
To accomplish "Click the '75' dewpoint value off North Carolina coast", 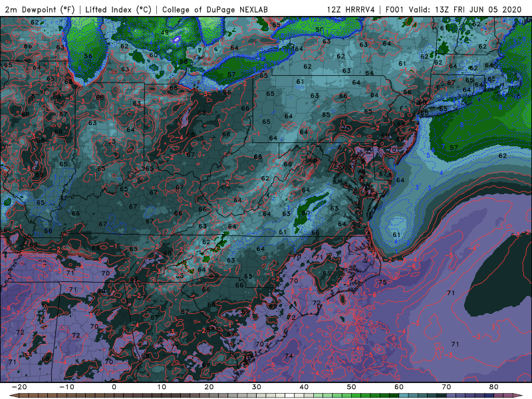I will coord(382,282).
